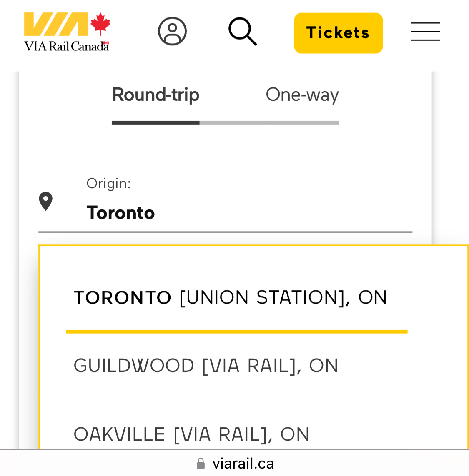Click the VIA Rail Canada wordmark text
Image resolution: width=469 pixels, height=476 pixels.
[67, 46]
